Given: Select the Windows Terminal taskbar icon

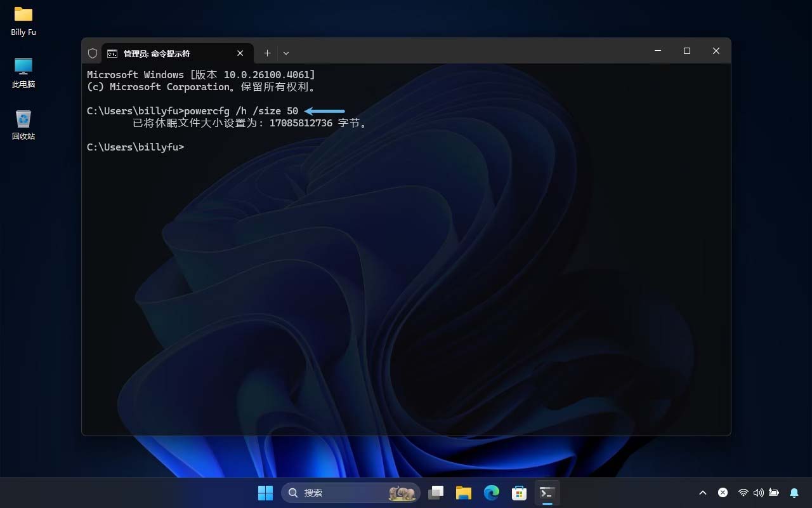Looking at the screenshot, I should (547, 492).
